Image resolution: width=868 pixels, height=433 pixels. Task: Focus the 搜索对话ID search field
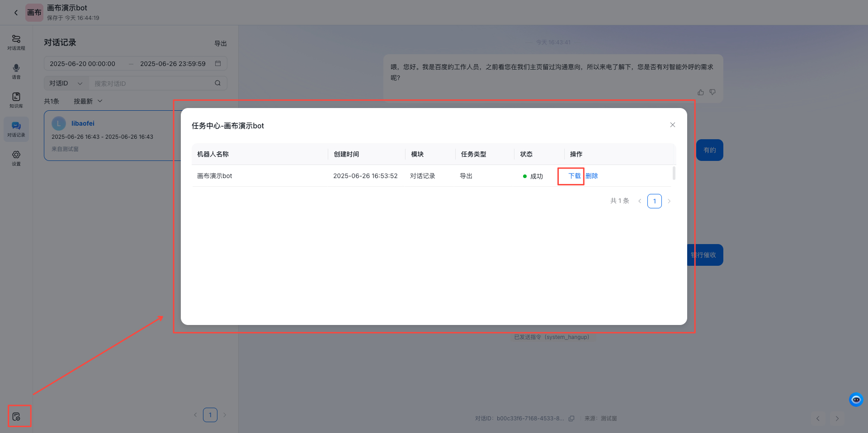coord(151,83)
